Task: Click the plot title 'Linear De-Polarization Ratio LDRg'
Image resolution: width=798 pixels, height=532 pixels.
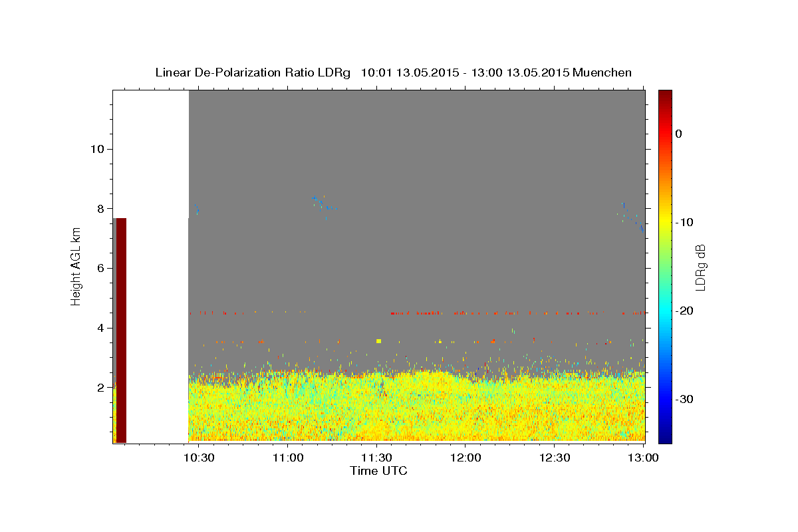Action: tap(253, 72)
